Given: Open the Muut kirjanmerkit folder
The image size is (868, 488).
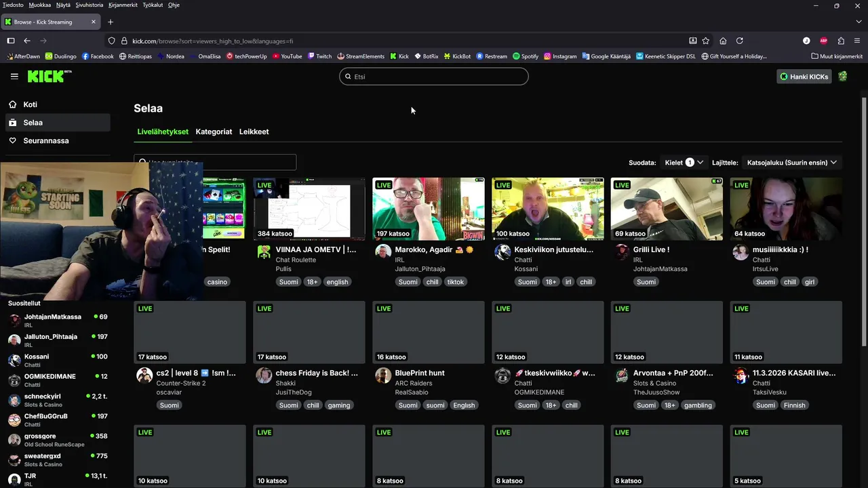Looking at the screenshot, I should pos(837,56).
